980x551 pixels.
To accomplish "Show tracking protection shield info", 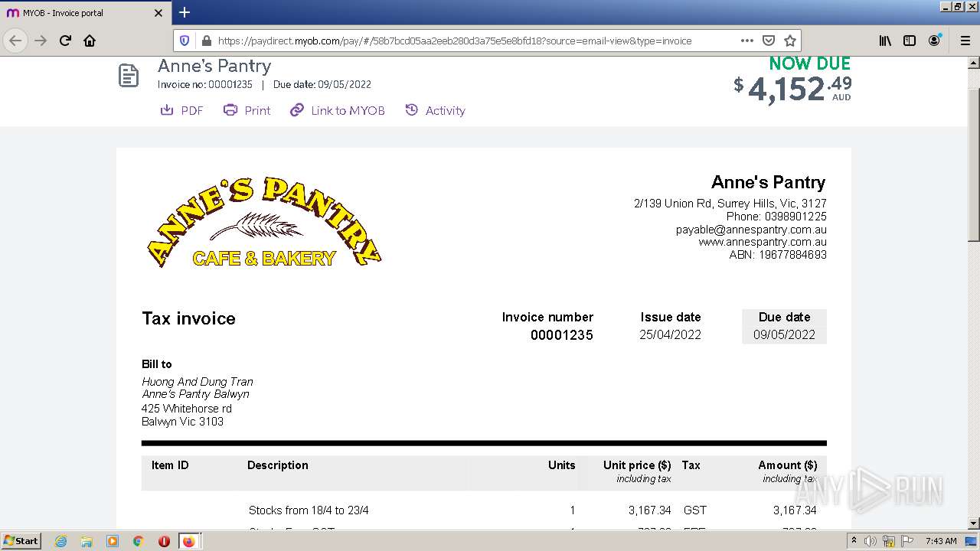I will coord(184,41).
